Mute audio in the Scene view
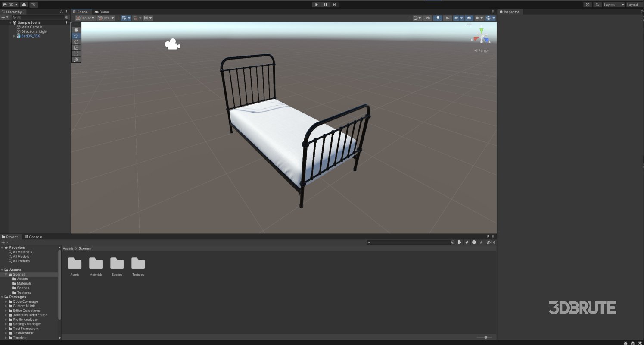This screenshot has width=644, height=345. [x=448, y=18]
